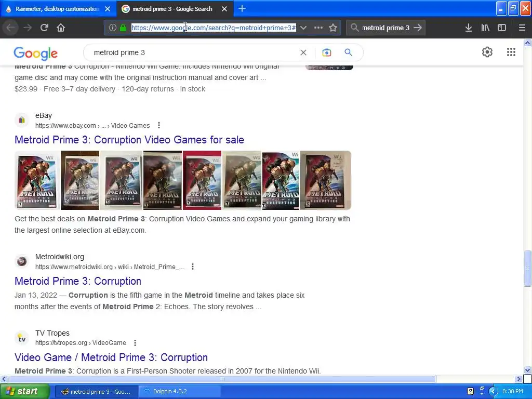This screenshot has height=399, width=532.
Task: Clear the Google search box text
Action: click(x=303, y=52)
